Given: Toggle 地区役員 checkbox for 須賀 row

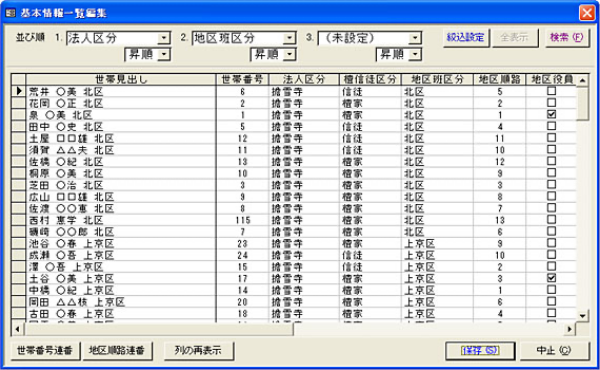Looking at the screenshot, I should [551, 149].
